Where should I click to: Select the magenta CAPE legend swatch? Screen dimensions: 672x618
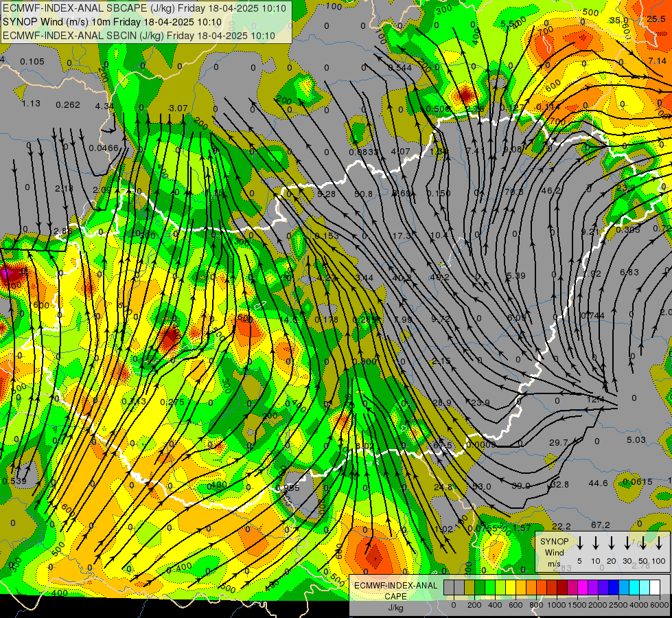[x=583, y=588]
